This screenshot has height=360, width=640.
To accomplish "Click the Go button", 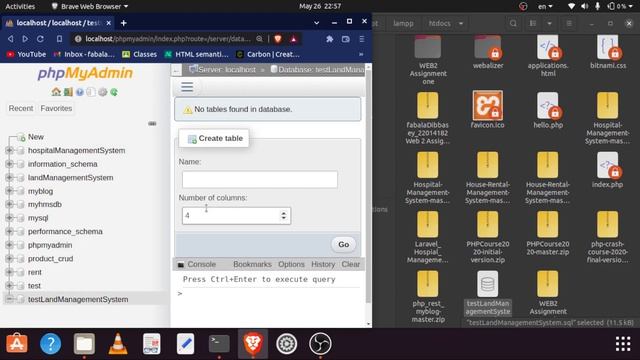I will (343, 244).
